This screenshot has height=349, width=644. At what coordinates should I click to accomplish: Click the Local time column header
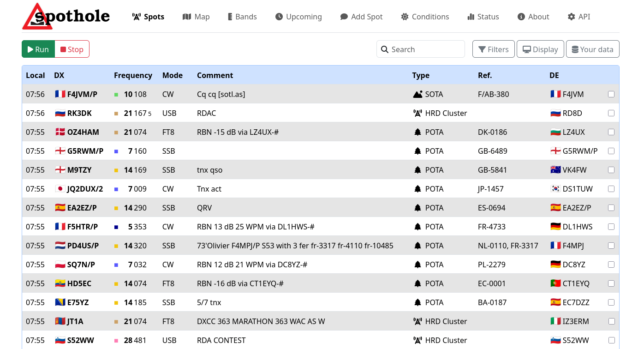[x=36, y=75]
